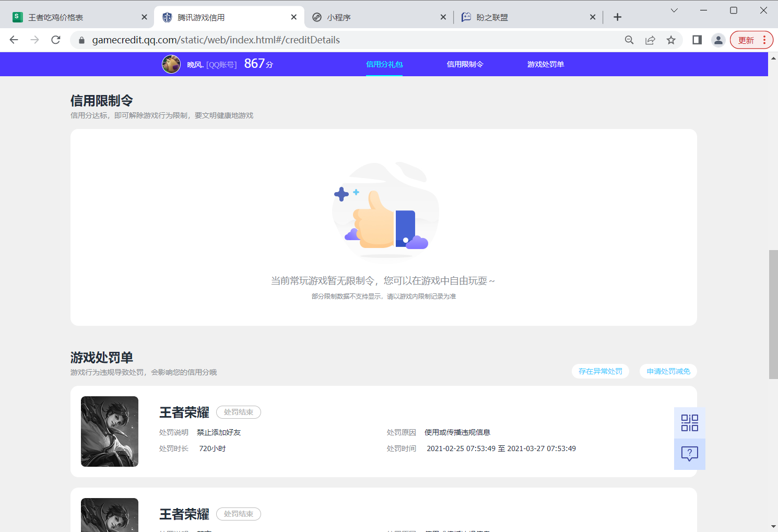This screenshot has width=778, height=532.
Task: Select the 游戏处罚单 nav item
Action: tap(546, 64)
